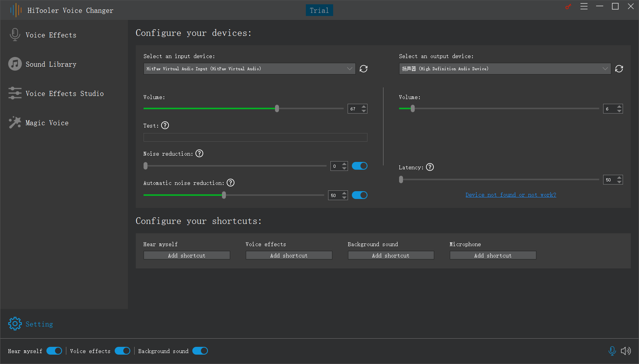Viewport: 639px width, 364px height.
Task: Open the Setting page
Action: 39,324
